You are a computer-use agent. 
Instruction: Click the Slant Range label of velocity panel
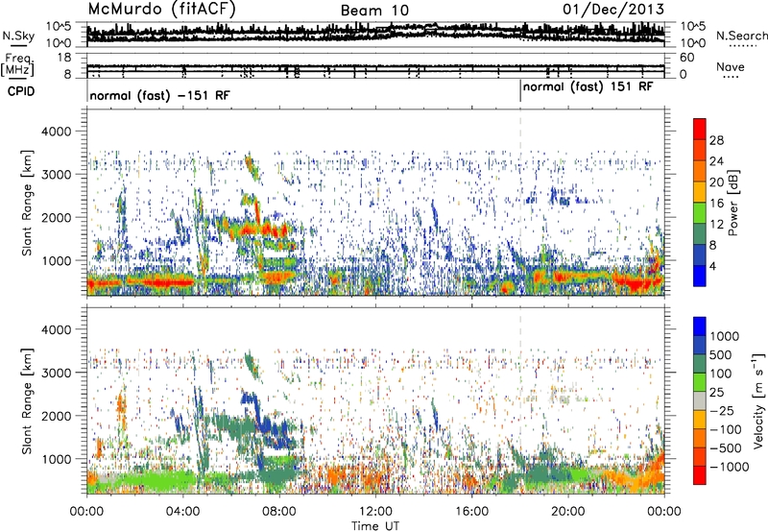tap(28, 401)
